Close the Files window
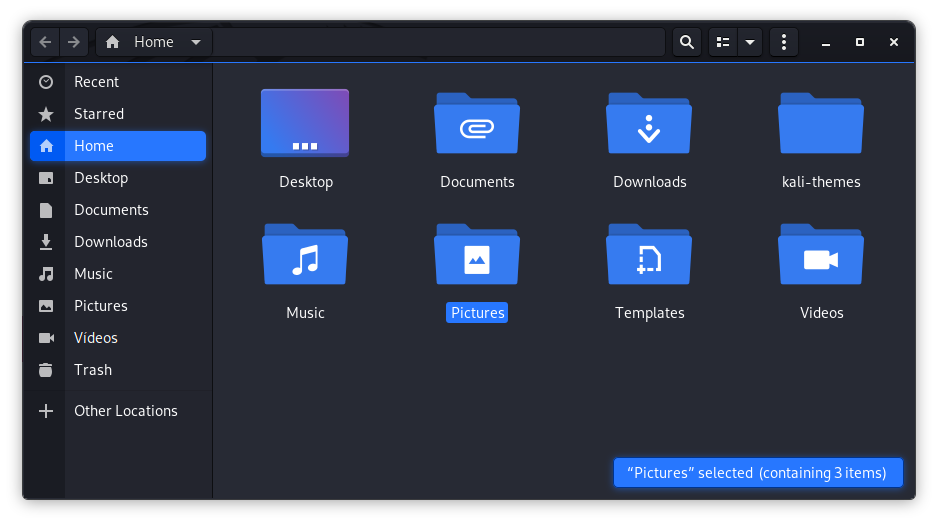The width and height of the screenshot is (938, 524). coord(894,42)
